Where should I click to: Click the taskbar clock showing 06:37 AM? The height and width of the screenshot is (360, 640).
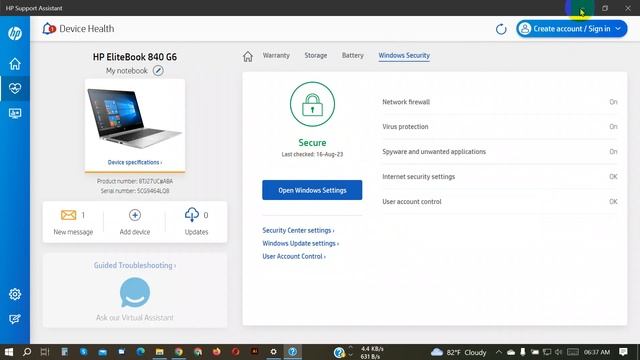[x=597, y=352]
